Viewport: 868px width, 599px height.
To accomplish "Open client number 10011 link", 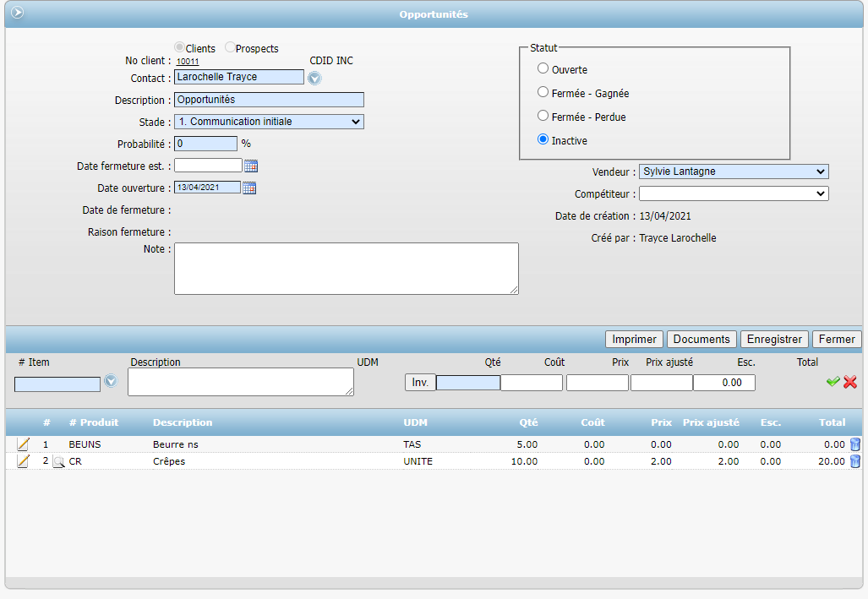I will tap(188, 62).
